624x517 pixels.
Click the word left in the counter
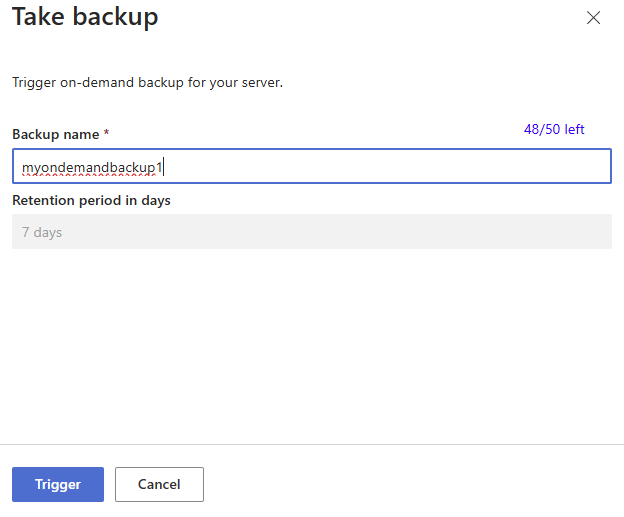(574, 130)
